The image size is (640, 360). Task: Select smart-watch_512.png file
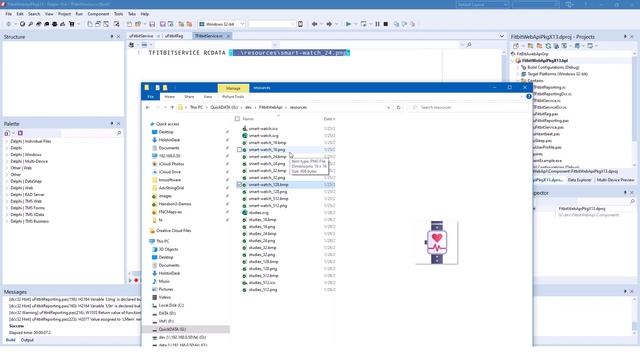click(x=268, y=206)
